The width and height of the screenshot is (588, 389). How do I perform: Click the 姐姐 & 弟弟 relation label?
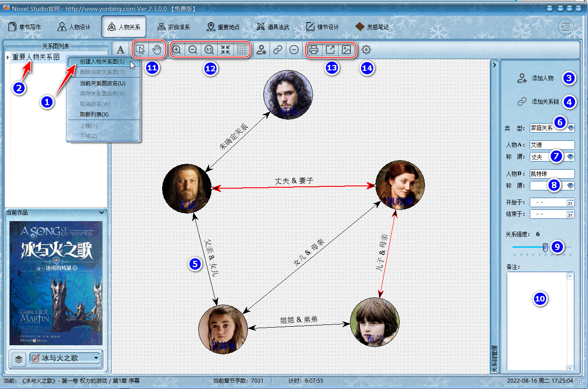coord(299,320)
